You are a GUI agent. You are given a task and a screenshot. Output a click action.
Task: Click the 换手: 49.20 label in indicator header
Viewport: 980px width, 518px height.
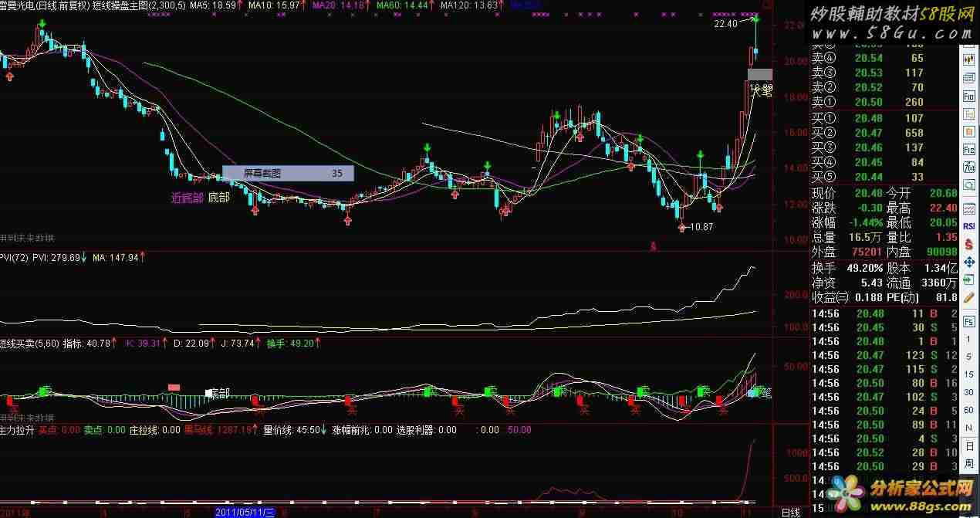[x=289, y=344]
